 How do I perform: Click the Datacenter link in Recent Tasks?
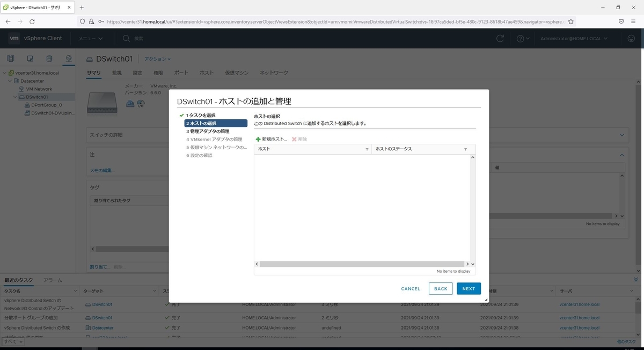[103, 327]
